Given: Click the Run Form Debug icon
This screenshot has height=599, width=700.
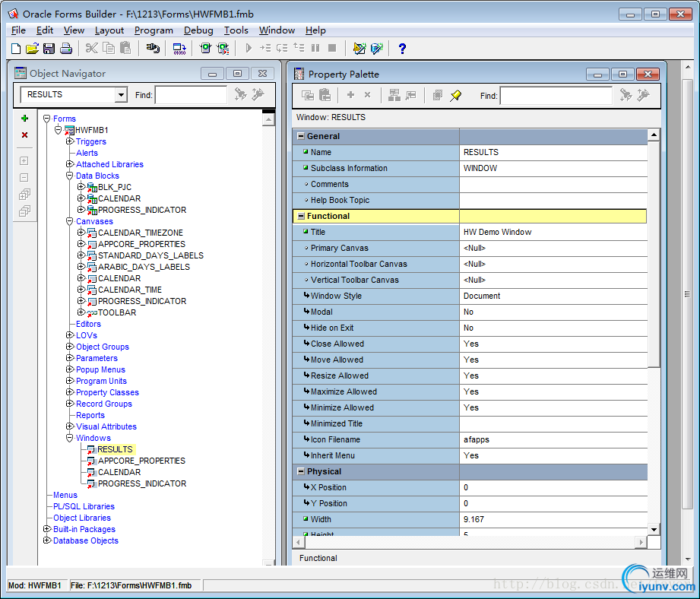Looking at the screenshot, I should [x=223, y=48].
